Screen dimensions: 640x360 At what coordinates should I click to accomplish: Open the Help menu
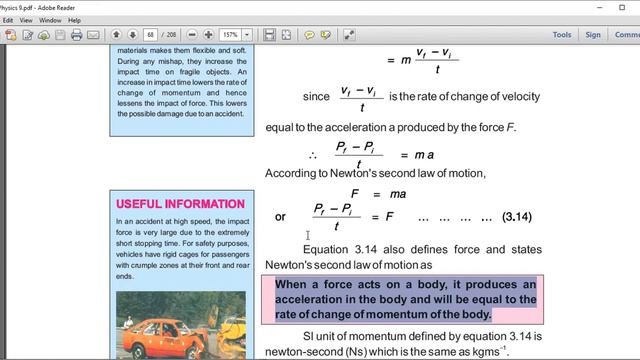click(x=74, y=20)
